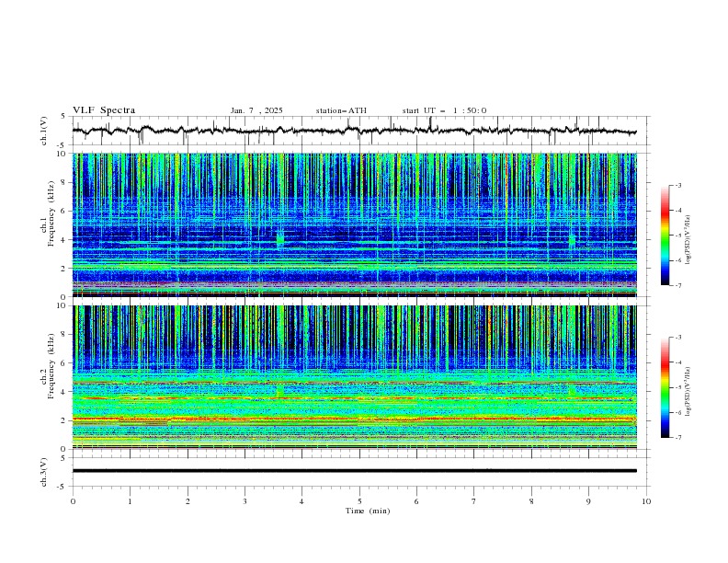The width and height of the screenshot is (728, 563).
Task: Click the ch.2 color bar "log(PSD)(V²/Hz)" label
Action: coord(688,392)
